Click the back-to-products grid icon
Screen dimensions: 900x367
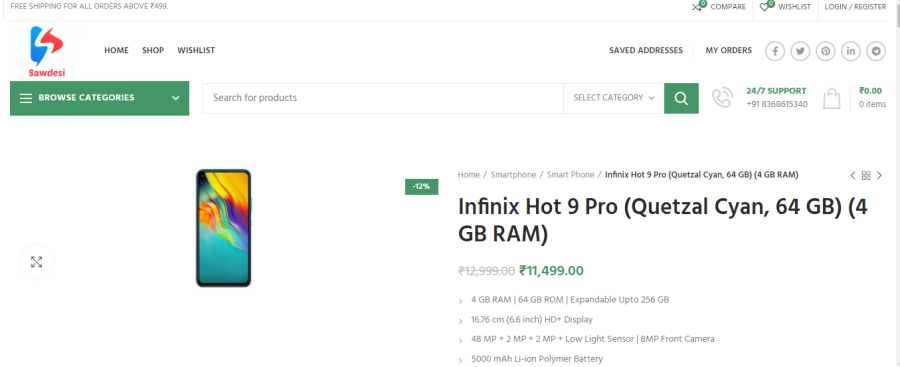tap(866, 175)
